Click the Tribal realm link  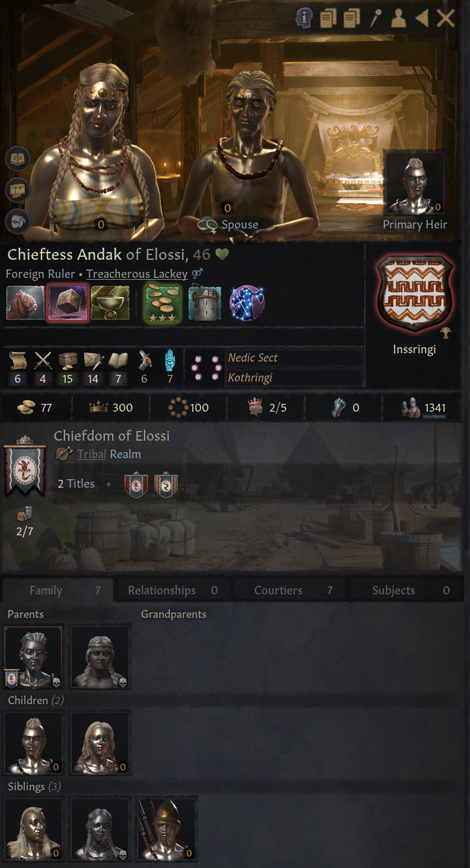click(x=92, y=454)
